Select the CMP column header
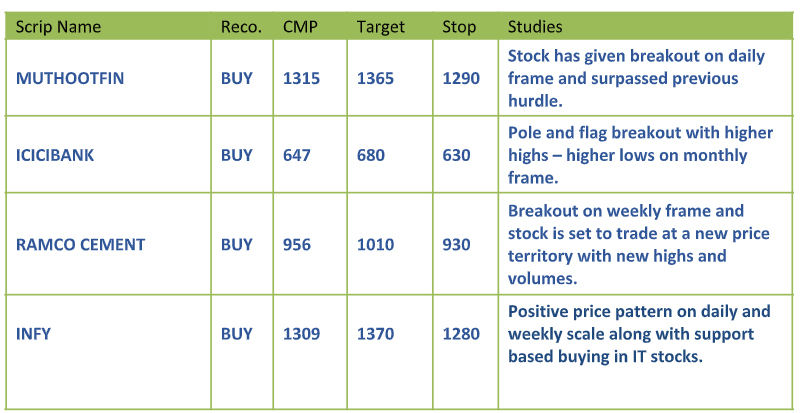This screenshot has height=413, width=801. coord(300,26)
